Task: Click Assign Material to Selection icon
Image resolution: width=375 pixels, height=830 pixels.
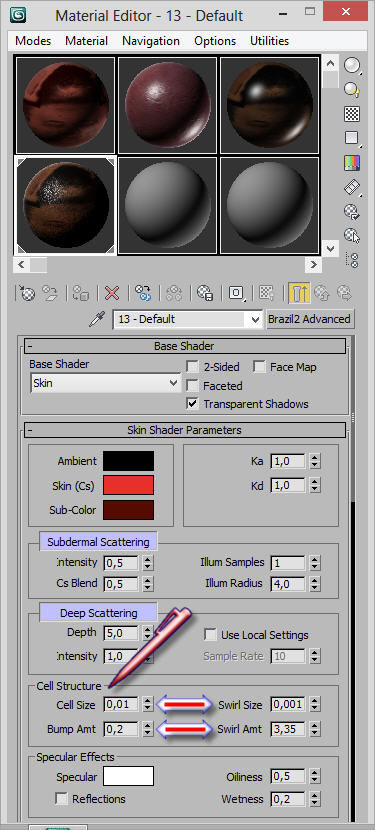Action: tap(81, 293)
